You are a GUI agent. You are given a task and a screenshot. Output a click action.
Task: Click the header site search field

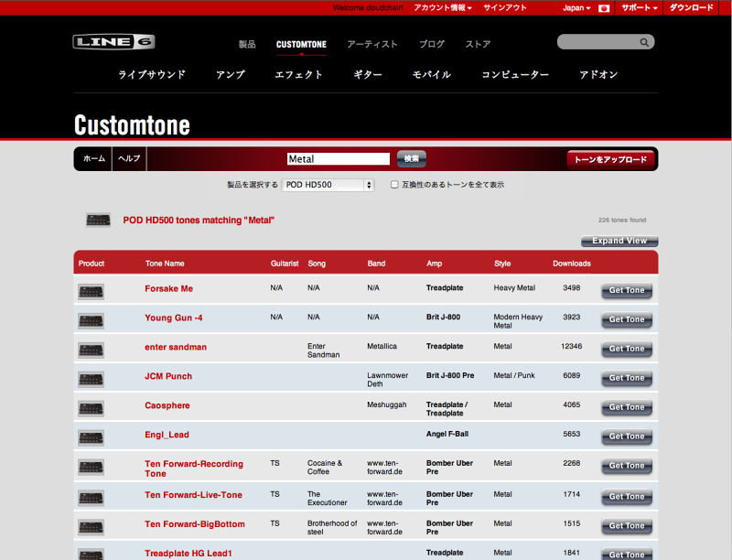pyautogui.click(x=606, y=42)
